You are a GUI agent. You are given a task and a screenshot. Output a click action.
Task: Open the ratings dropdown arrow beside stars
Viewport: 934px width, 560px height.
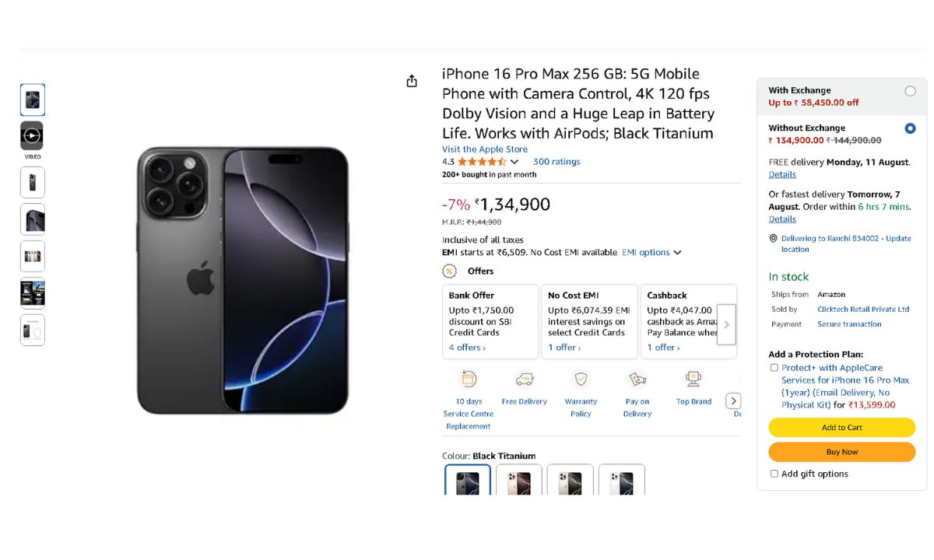point(514,162)
